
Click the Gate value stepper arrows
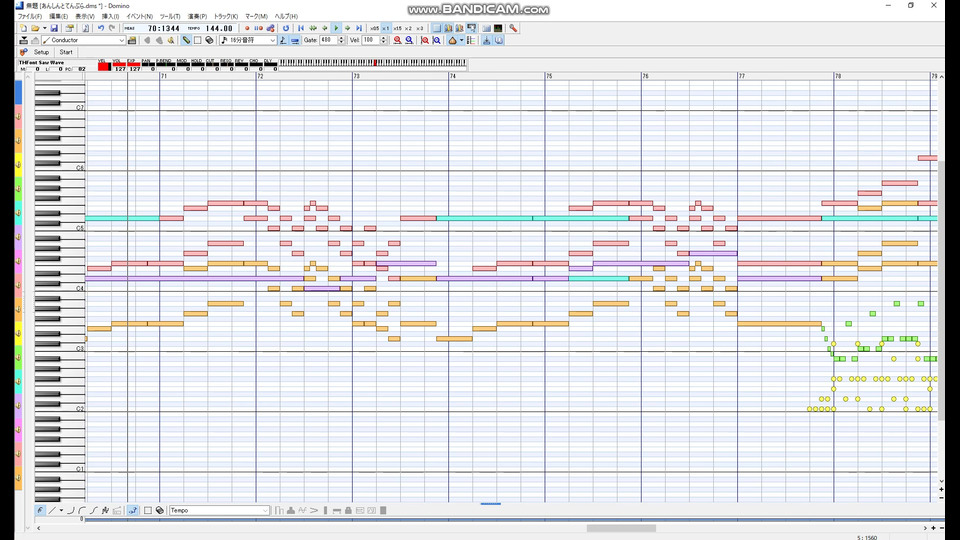[x=341, y=40]
